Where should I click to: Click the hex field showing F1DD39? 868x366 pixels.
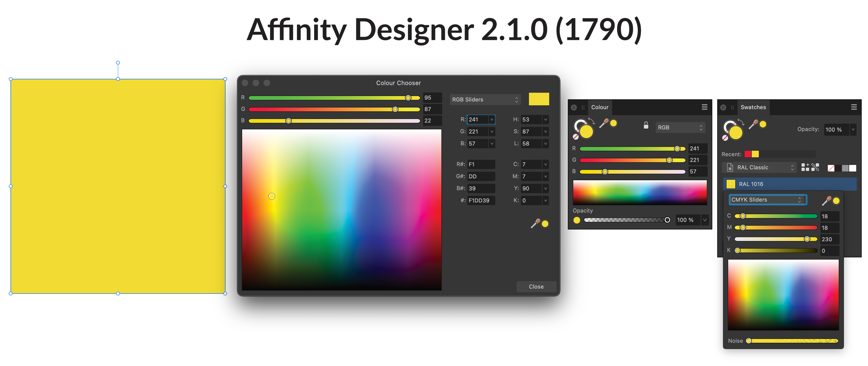(x=481, y=200)
